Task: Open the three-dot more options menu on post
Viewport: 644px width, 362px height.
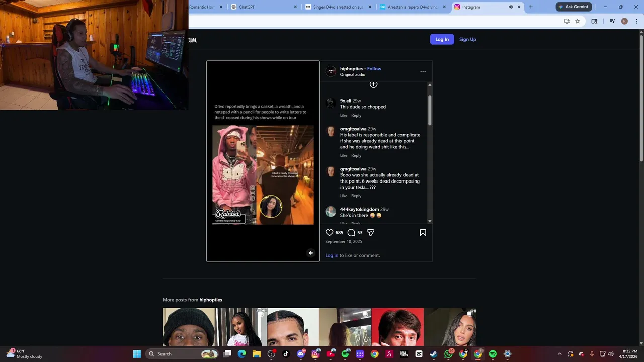Action: [423, 71]
